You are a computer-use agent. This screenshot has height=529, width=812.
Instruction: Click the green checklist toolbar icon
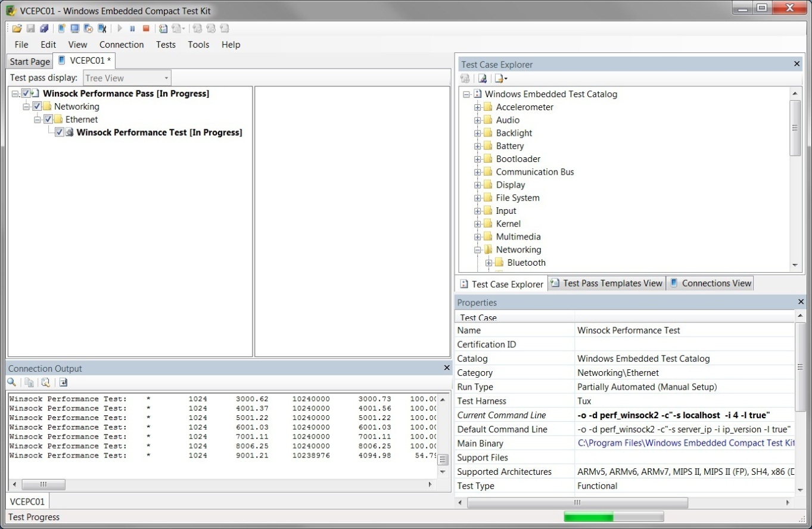(163, 28)
